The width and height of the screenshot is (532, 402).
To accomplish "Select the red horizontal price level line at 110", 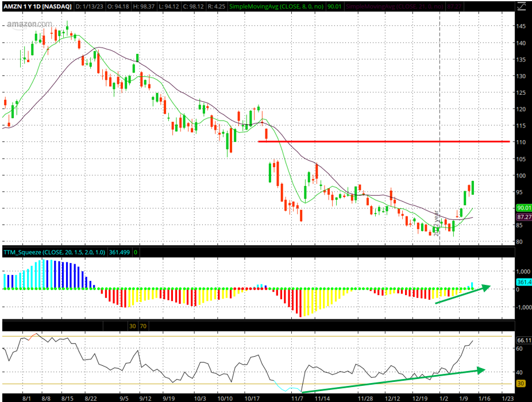I will tap(384, 141).
